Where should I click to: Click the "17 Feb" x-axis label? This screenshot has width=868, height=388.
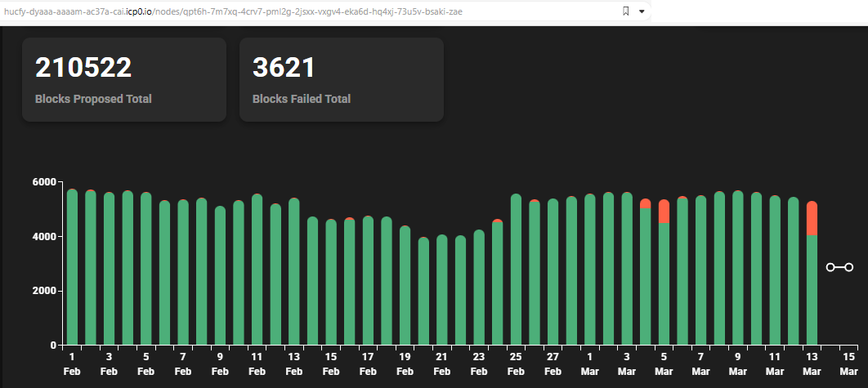pos(368,363)
